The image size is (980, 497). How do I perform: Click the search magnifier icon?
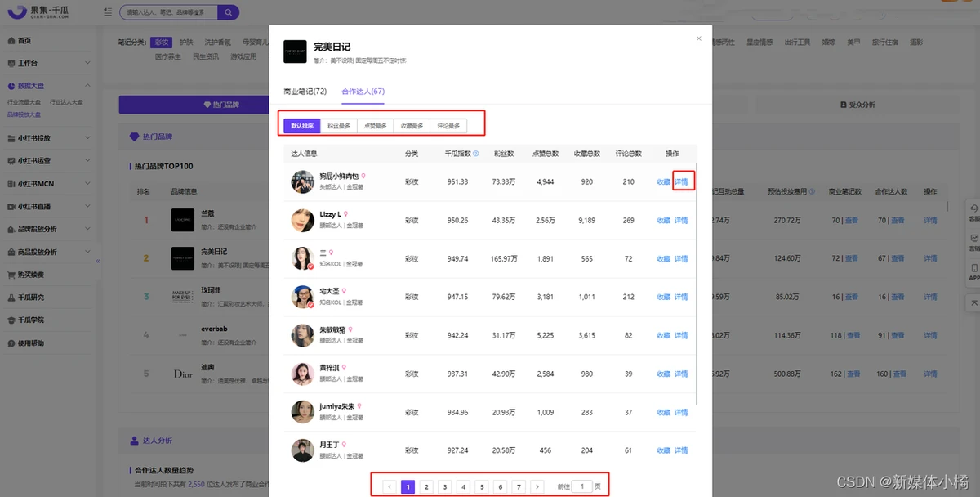[x=228, y=12]
